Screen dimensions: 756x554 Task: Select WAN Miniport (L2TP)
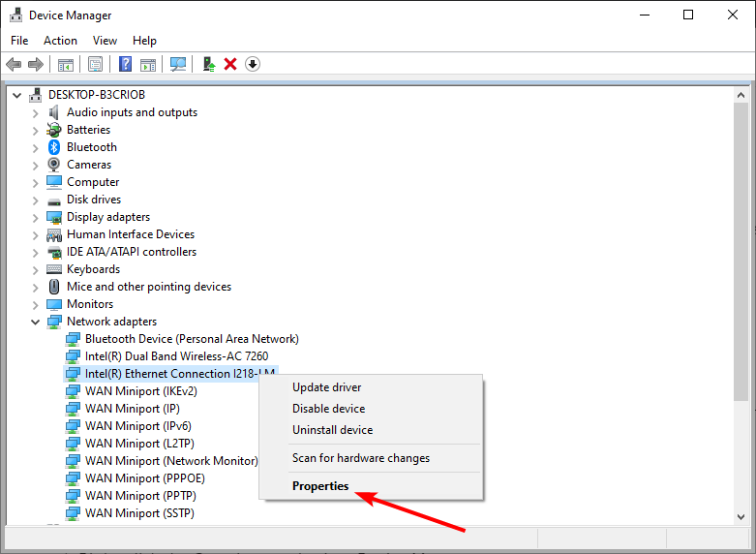coord(139,444)
